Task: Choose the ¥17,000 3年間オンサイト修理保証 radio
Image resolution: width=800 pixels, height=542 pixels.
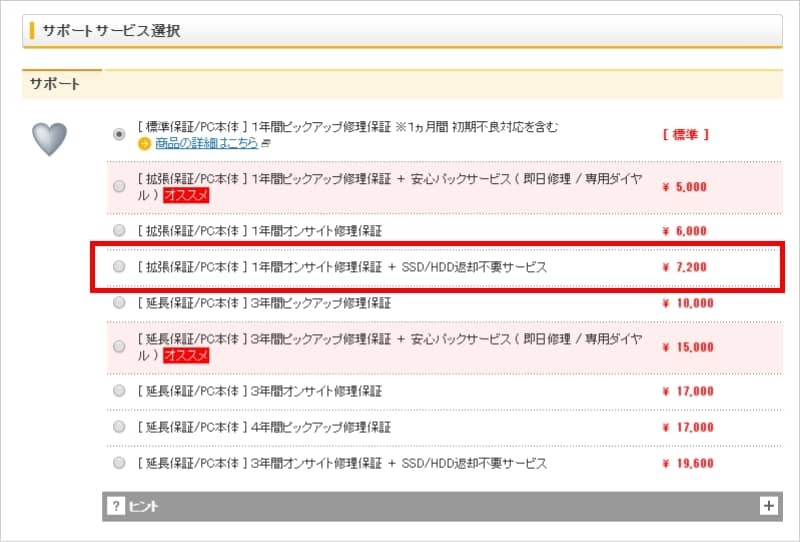Action: tap(120, 391)
